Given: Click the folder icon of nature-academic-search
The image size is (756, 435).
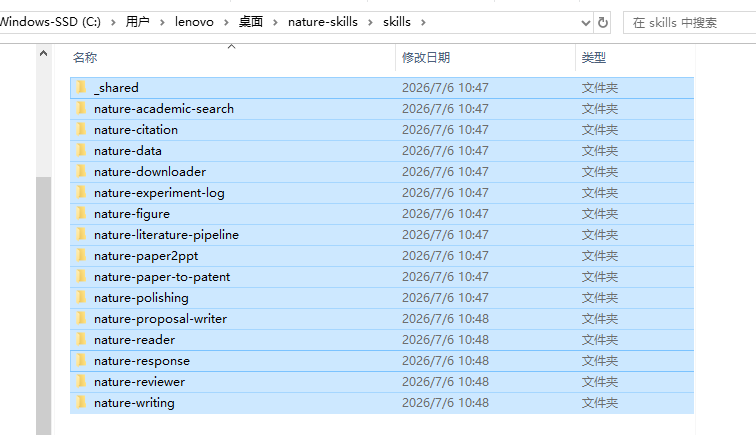Looking at the screenshot, I should tap(81, 109).
